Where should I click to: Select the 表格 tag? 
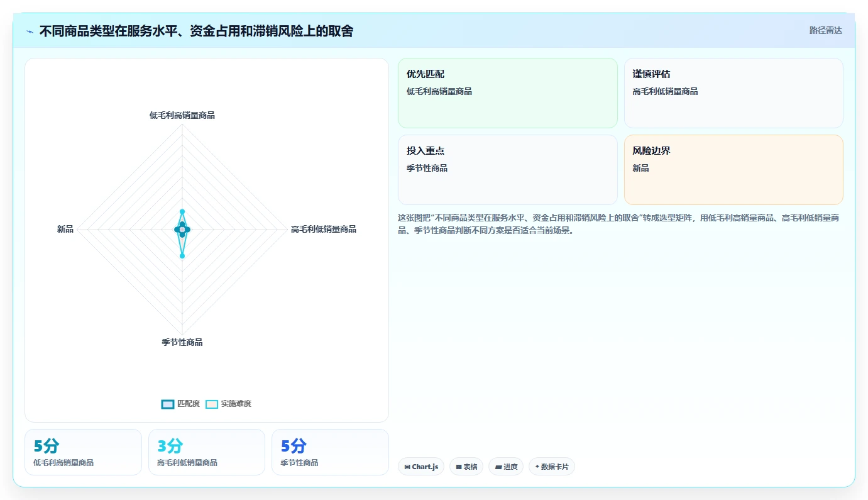tap(466, 467)
